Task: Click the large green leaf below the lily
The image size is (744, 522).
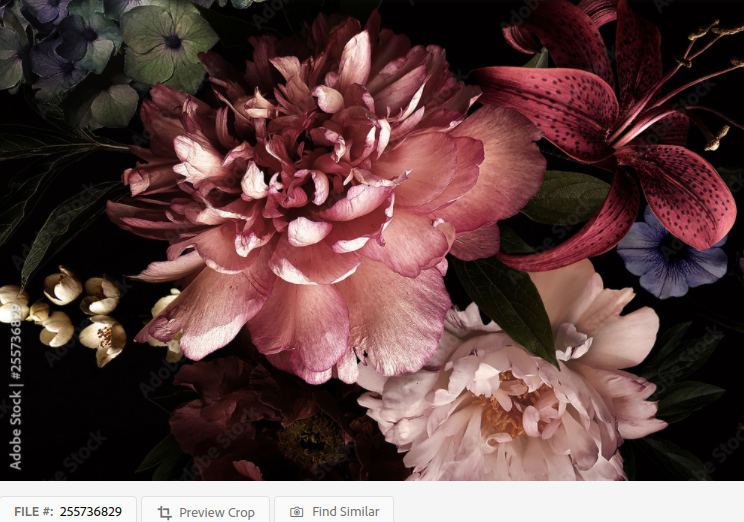Action: coord(508,300)
